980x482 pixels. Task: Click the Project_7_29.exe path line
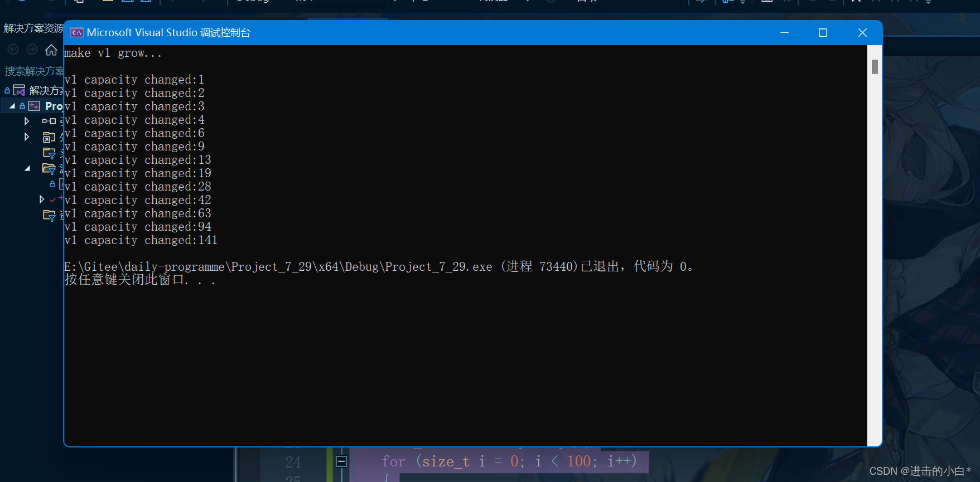(379, 266)
